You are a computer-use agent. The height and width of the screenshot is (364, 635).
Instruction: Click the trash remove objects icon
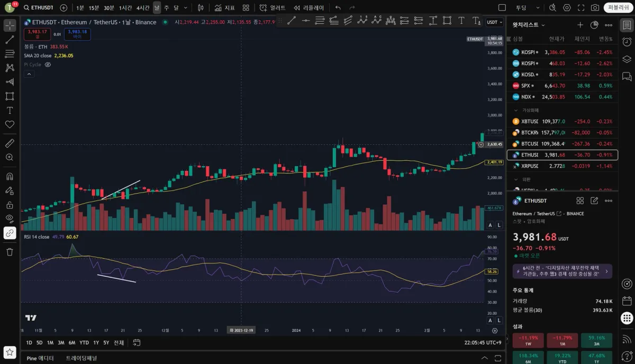[x=10, y=252]
